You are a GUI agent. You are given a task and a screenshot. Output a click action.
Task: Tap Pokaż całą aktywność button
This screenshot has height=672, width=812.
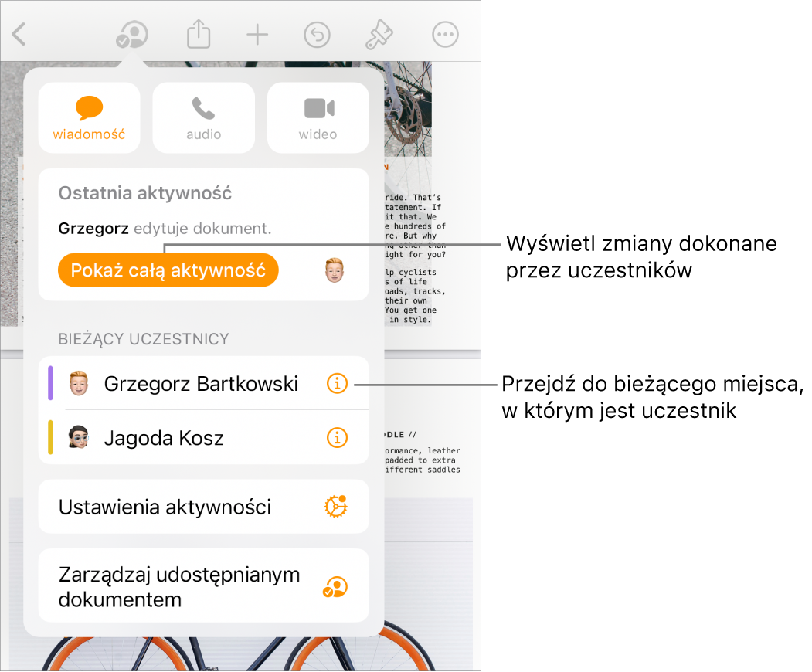(x=168, y=270)
